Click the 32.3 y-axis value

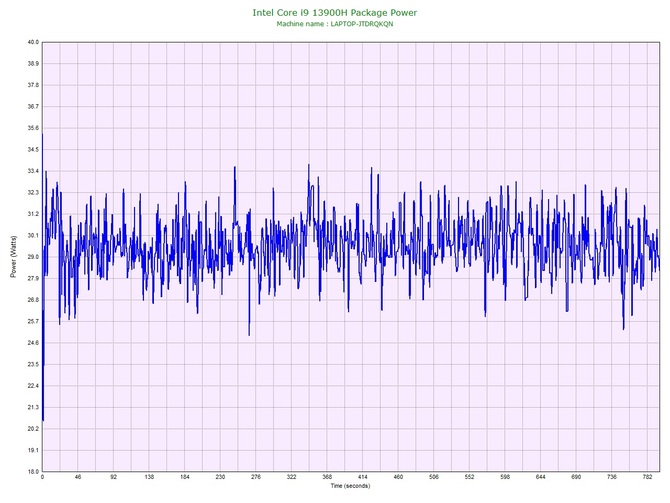click(x=33, y=193)
